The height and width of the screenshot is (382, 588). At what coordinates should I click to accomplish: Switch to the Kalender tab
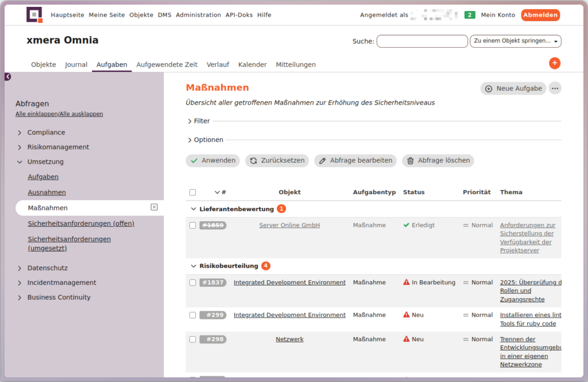point(252,65)
